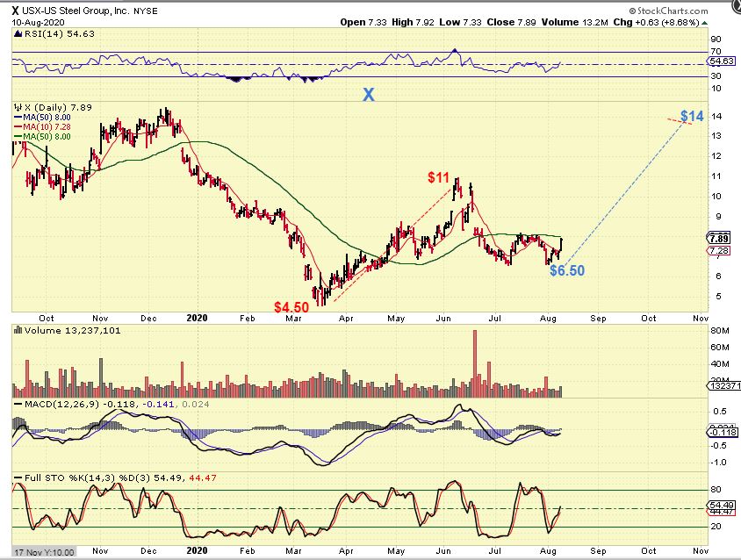Image resolution: width=741 pixels, height=560 pixels.
Task: Click the Open 7.33 value in header
Action: [x=363, y=22]
